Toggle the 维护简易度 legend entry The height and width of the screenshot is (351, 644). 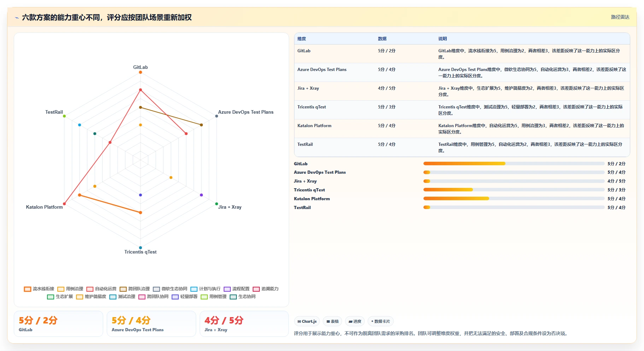coord(91,297)
